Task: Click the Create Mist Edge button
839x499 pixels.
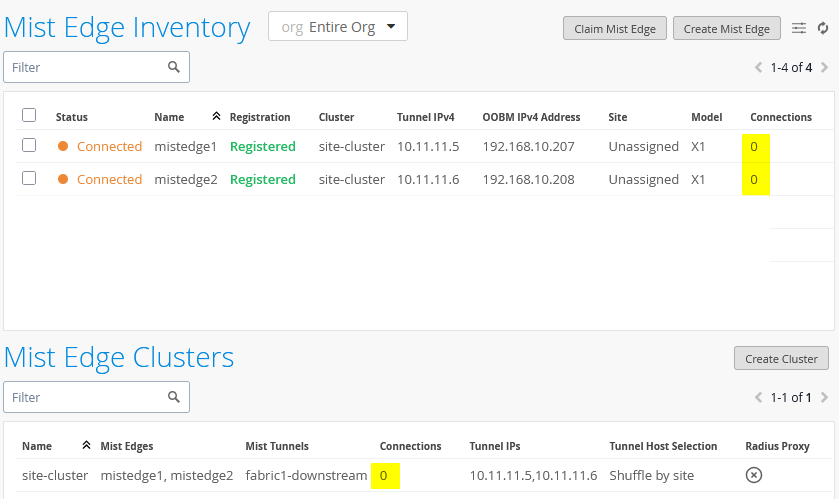Action: (727, 28)
